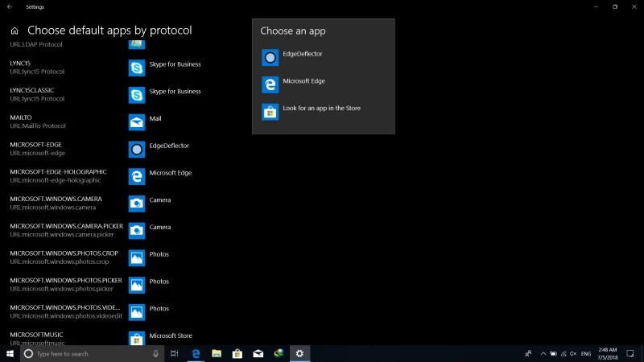The image size is (644, 362).
Task: Click Microsoft Edge label for holographic protocol
Action: 171,173
